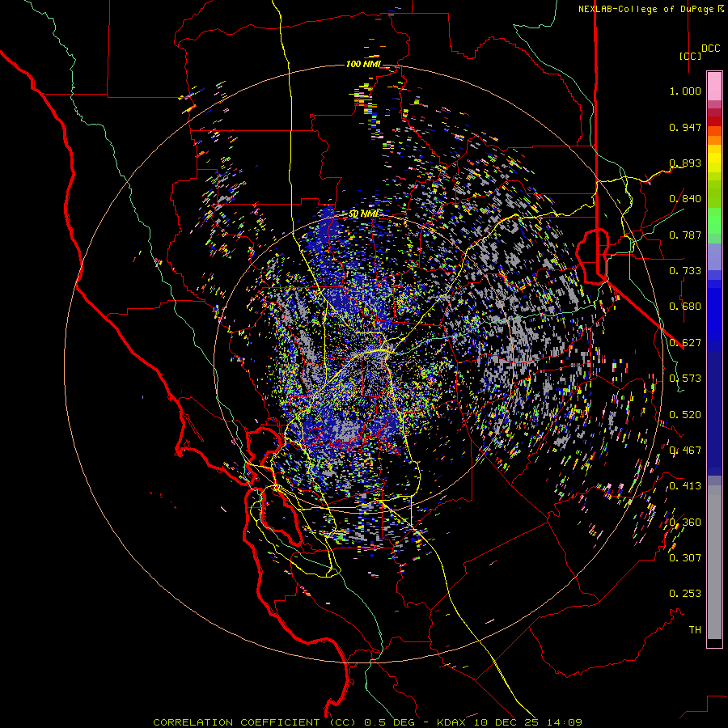728x728 pixels.
Task: Click the TH threshold label
Action: click(x=695, y=630)
